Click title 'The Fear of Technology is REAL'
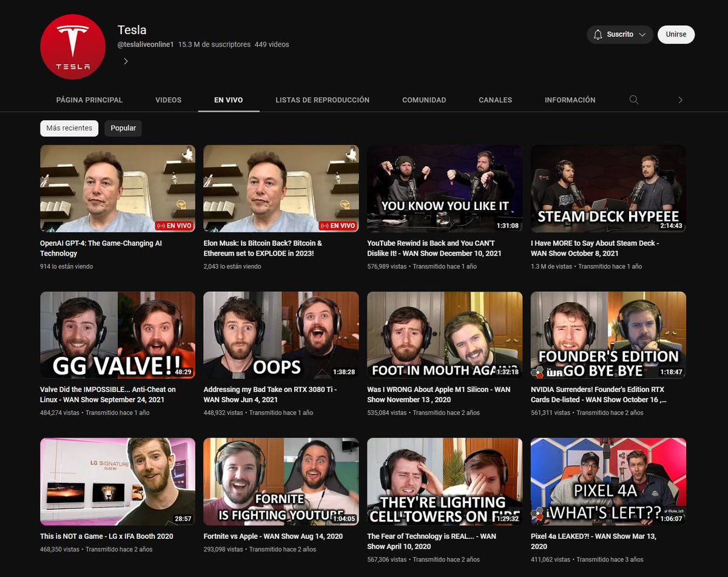 click(x=431, y=541)
